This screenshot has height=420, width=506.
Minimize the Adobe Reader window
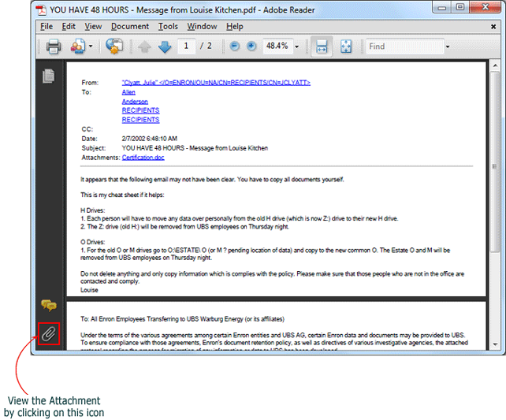pos(442,7)
